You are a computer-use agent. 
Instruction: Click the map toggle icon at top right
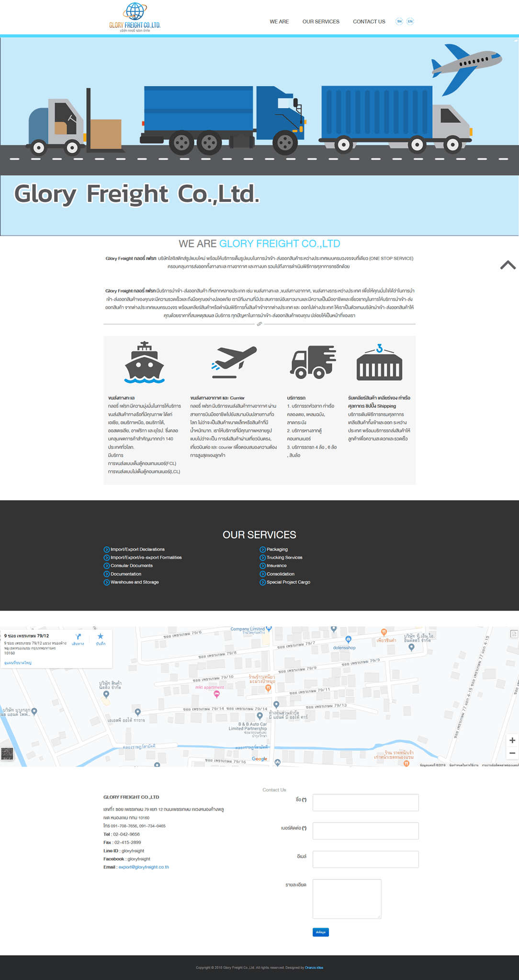tap(514, 634)
